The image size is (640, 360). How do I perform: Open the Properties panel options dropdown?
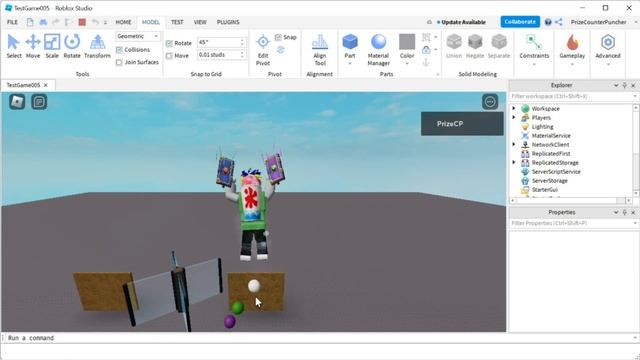pos(616,212)
